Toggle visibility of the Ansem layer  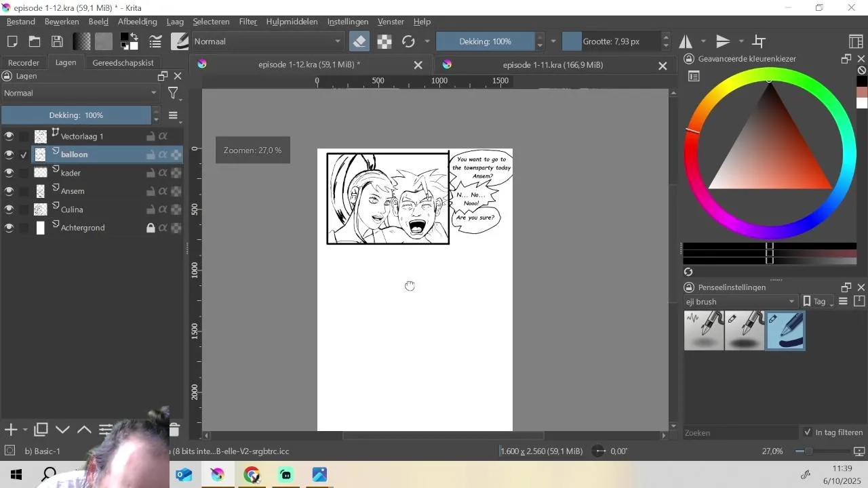pyautogui.click(x=9, y=191)
